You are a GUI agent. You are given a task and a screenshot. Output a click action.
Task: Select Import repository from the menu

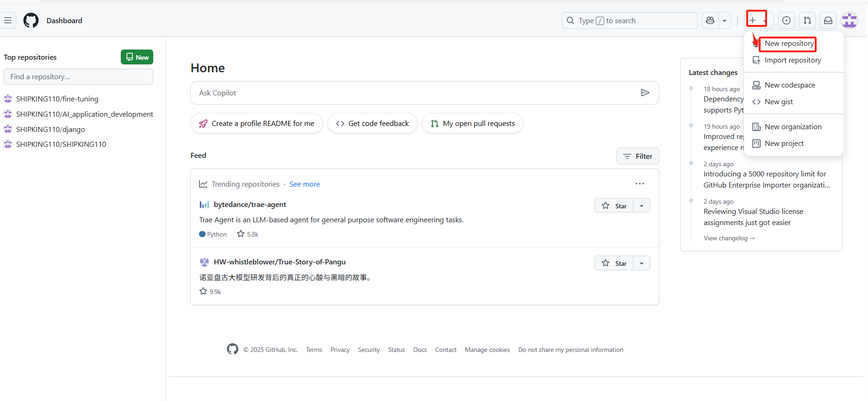click(793, 60)
